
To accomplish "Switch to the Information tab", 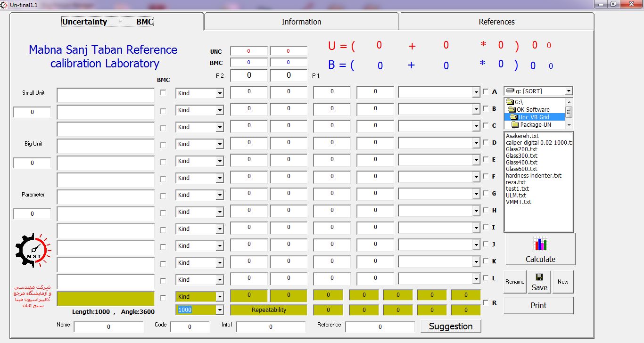I will click(x=301, y=22).
